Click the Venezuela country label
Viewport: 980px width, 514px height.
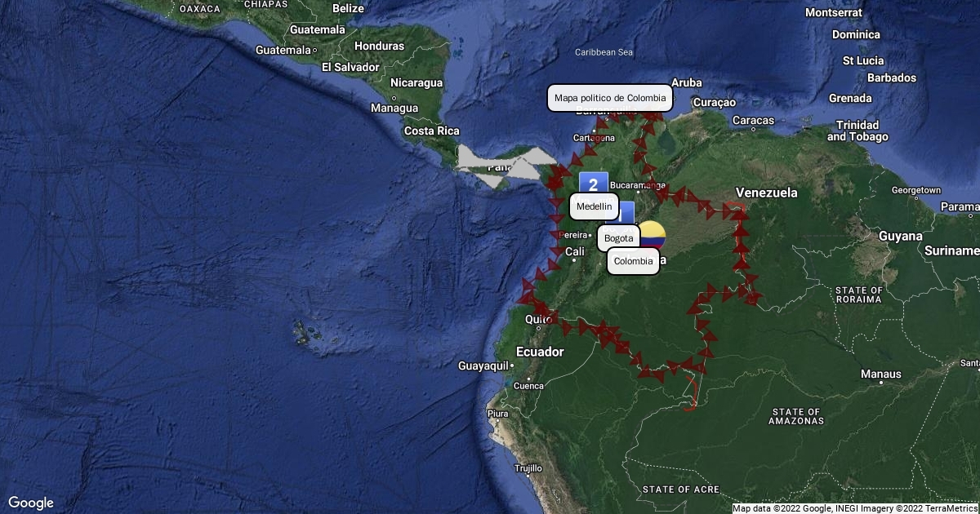pyautogui.click(x=766, y=193)
